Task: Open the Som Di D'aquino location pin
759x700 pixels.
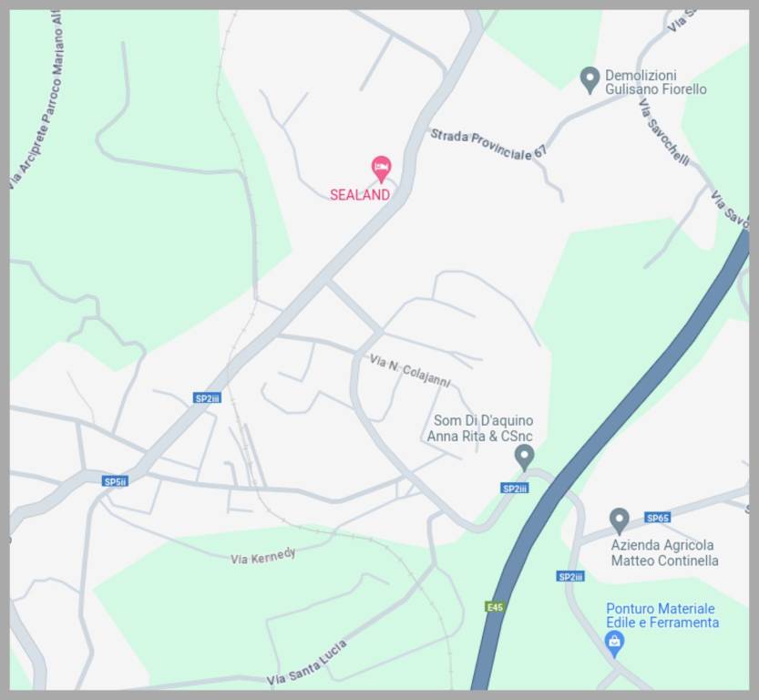Action: pyautogui.click(x=524, y=458)
